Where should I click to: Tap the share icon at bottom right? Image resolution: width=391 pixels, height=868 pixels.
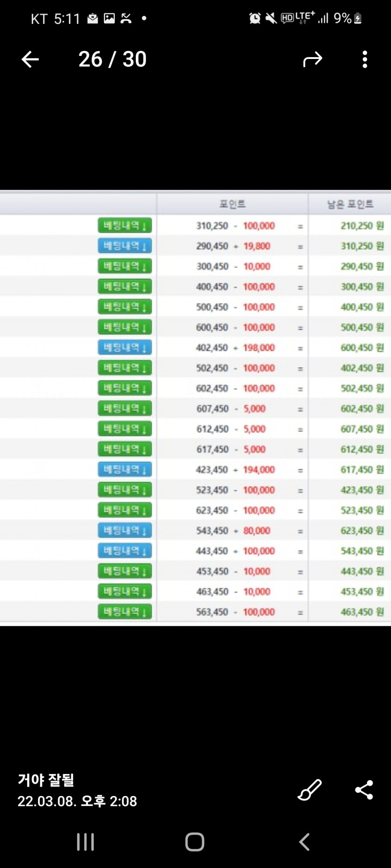click(x=364, y=790)
